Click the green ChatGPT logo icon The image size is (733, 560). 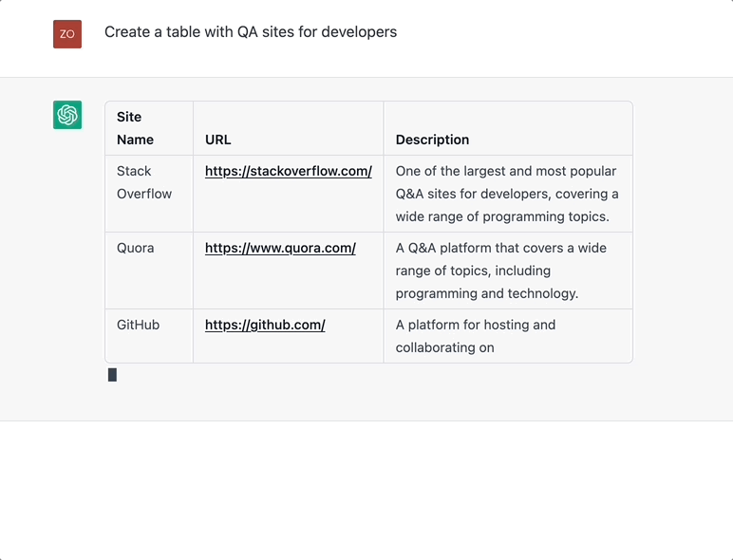coord(67,115)
